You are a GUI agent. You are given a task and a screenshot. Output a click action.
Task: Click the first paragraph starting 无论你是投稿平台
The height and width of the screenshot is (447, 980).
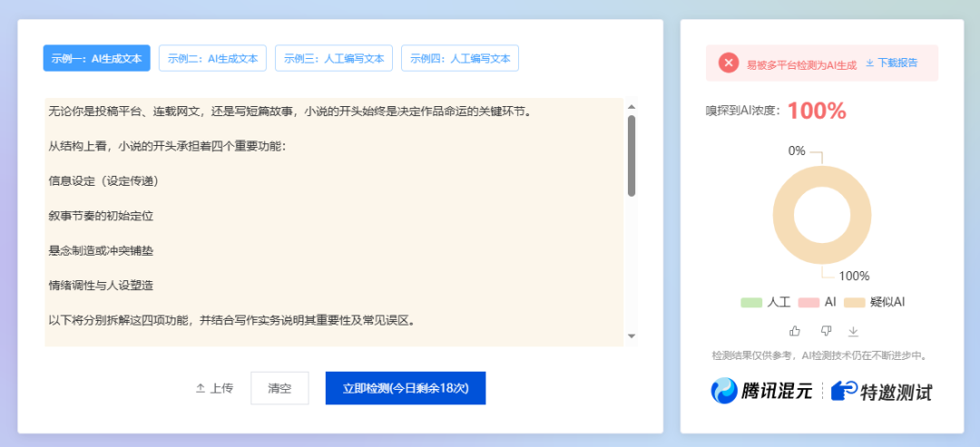click(x=289, y=112)
